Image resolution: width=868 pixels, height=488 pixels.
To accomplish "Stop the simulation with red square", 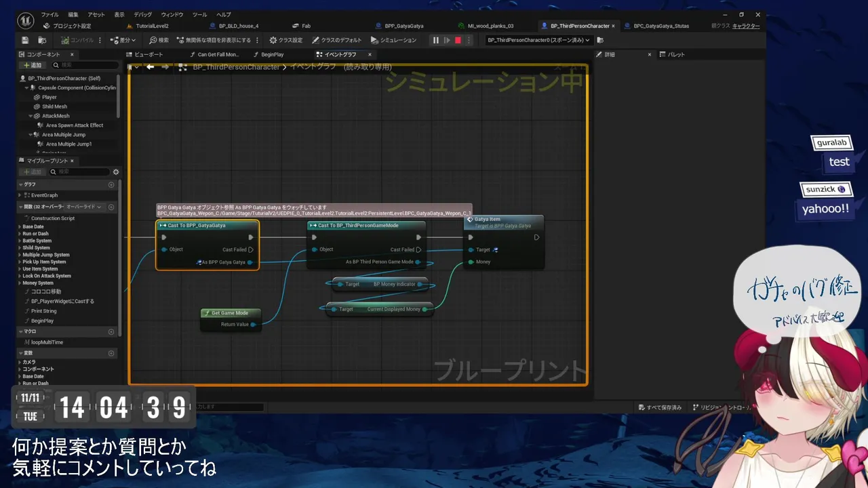I will click(458, 40).
